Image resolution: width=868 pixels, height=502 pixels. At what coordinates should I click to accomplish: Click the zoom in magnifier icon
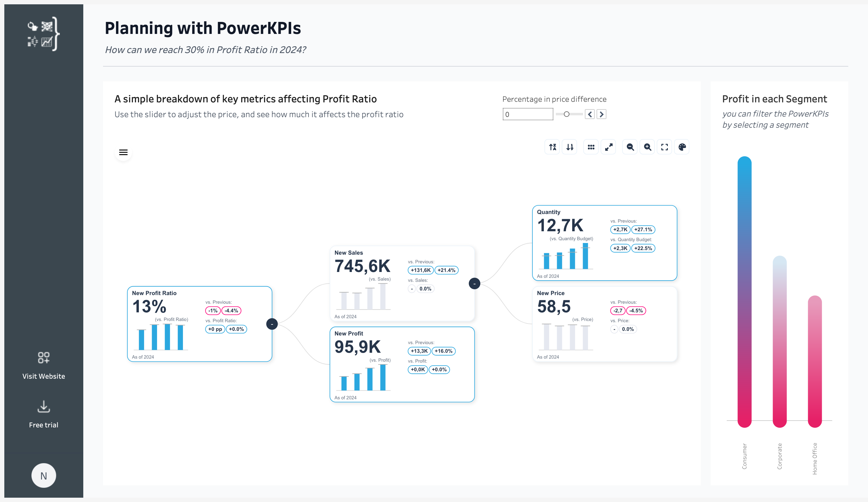click(647, 147)
